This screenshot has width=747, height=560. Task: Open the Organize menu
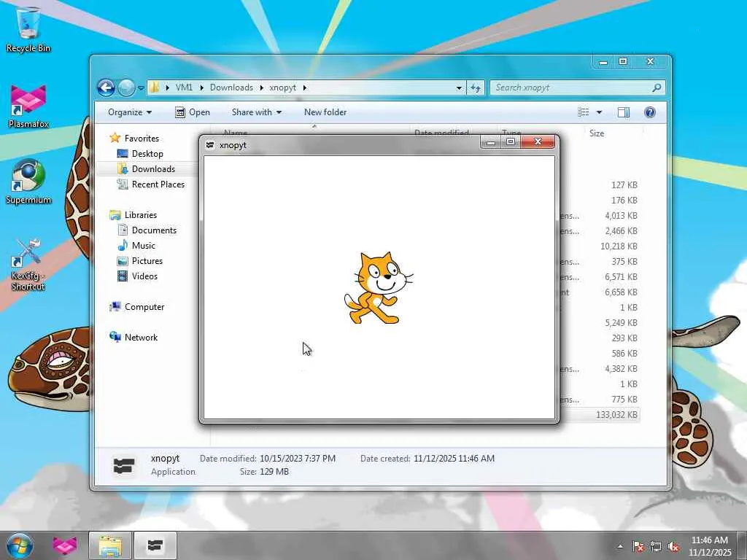tap(130, 112)
